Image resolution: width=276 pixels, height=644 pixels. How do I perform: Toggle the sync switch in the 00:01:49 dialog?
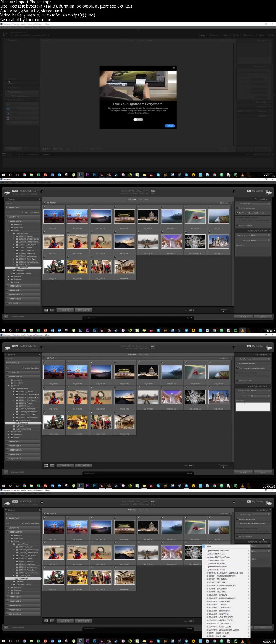[138, 120]
